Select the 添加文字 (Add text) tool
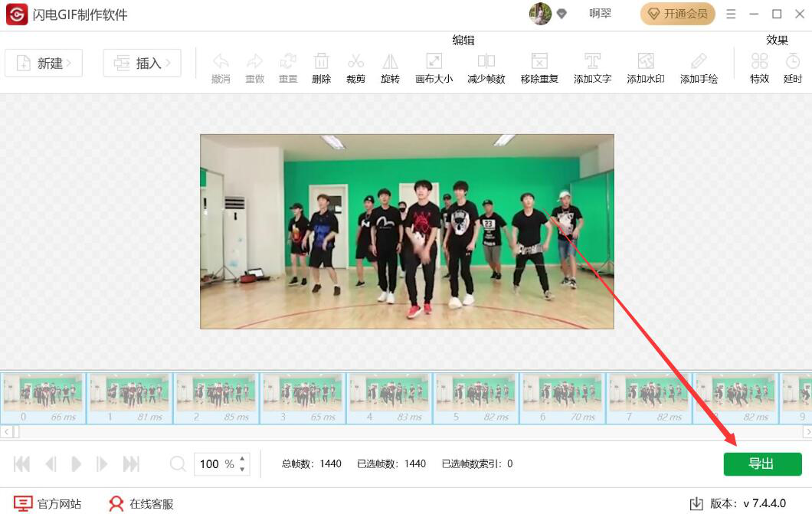This screenshot has height=514, width=812. point(592,68)
